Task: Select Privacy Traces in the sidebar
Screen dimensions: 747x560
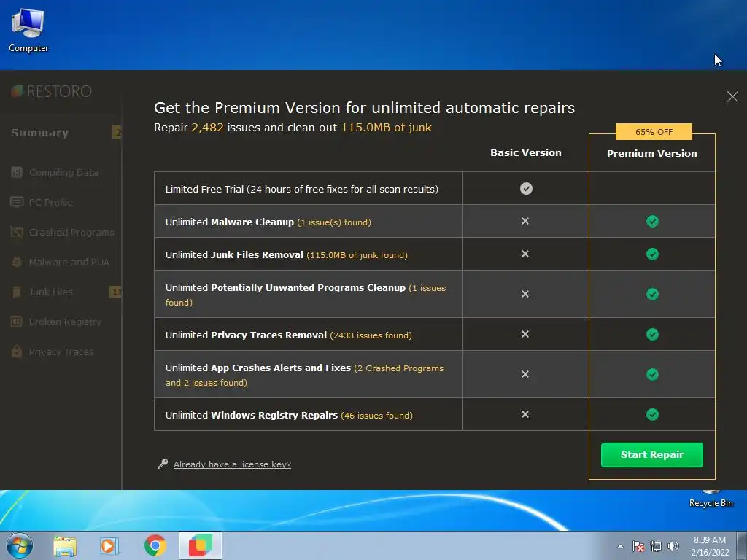Action: click(x=61, y=352)
